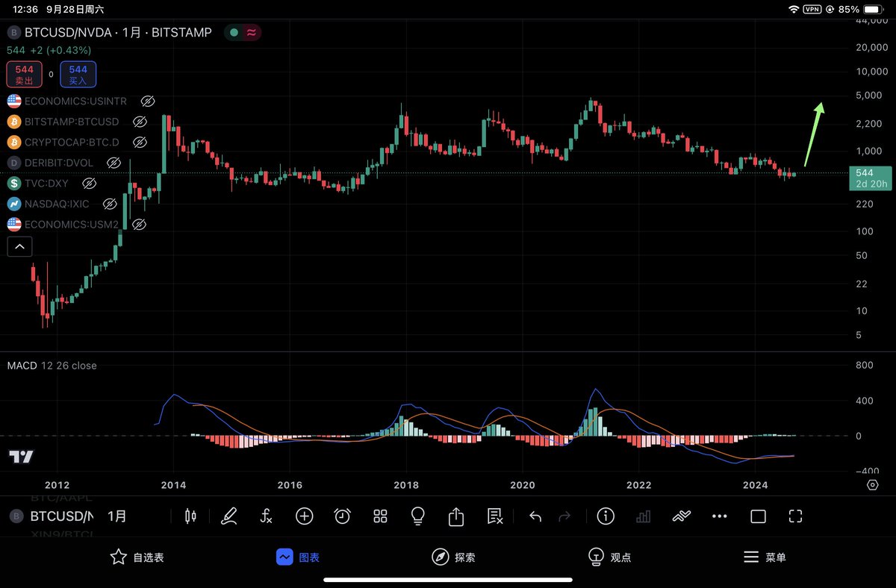Screen dimensions: 896x588
Task: Tap the 2018 label on time axis
Action: (406, 485)
